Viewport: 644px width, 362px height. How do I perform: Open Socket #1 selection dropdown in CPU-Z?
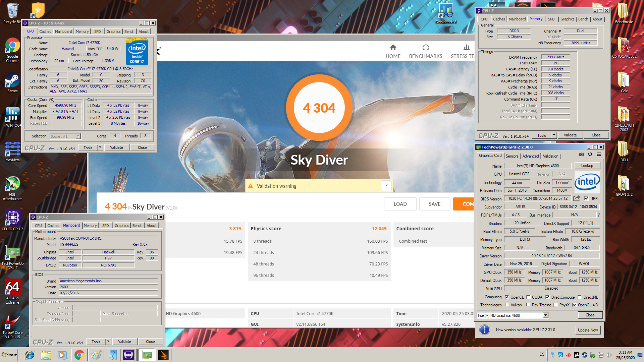pos(78,136)
